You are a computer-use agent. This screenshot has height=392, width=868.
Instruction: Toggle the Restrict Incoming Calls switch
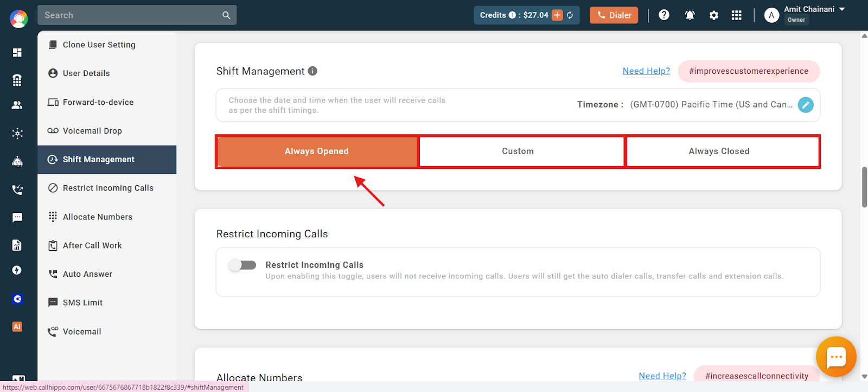click(x=242, y=265)
